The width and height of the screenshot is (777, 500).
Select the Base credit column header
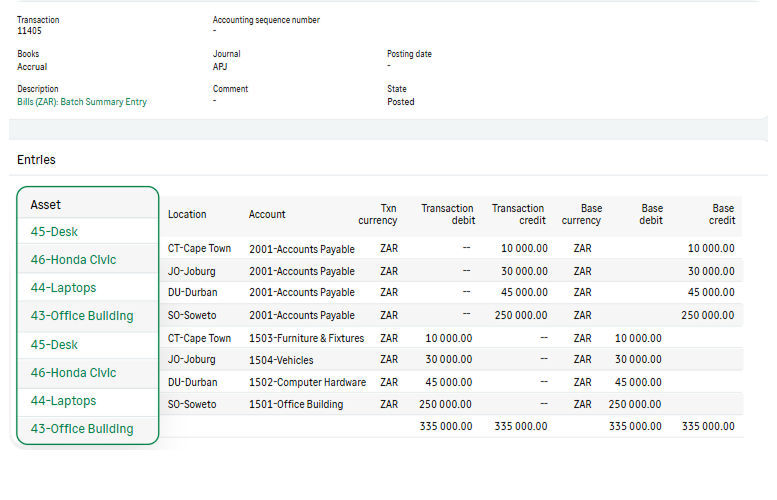(x=723, y=214)
